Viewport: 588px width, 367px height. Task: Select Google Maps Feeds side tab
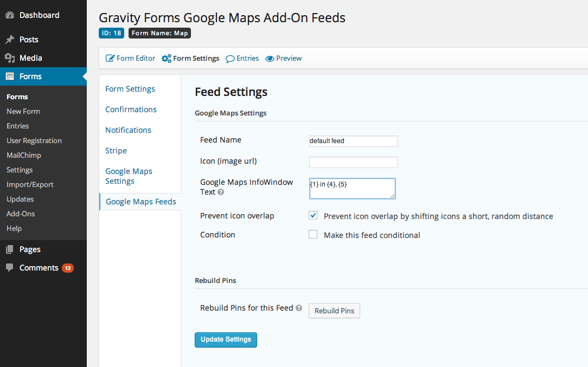140,202
